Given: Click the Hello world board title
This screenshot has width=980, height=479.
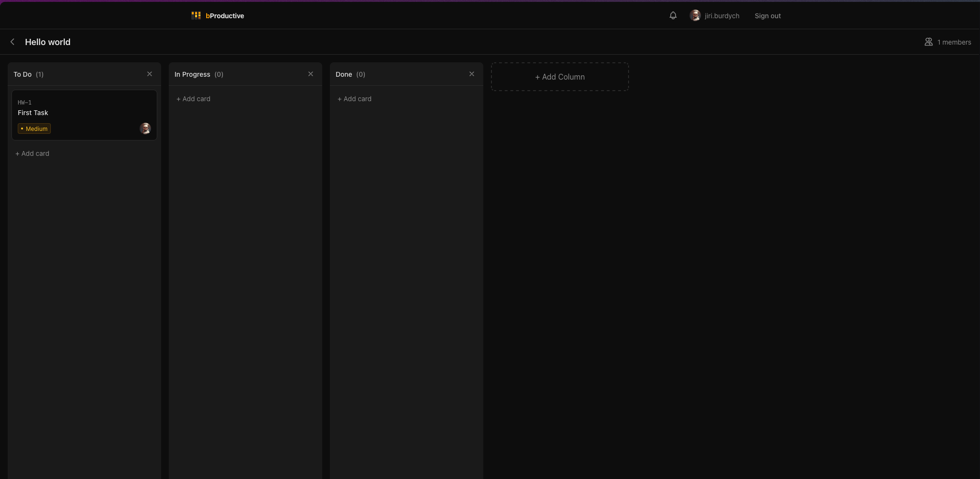Looking at the screenshot, I should (x=48, y=42).
